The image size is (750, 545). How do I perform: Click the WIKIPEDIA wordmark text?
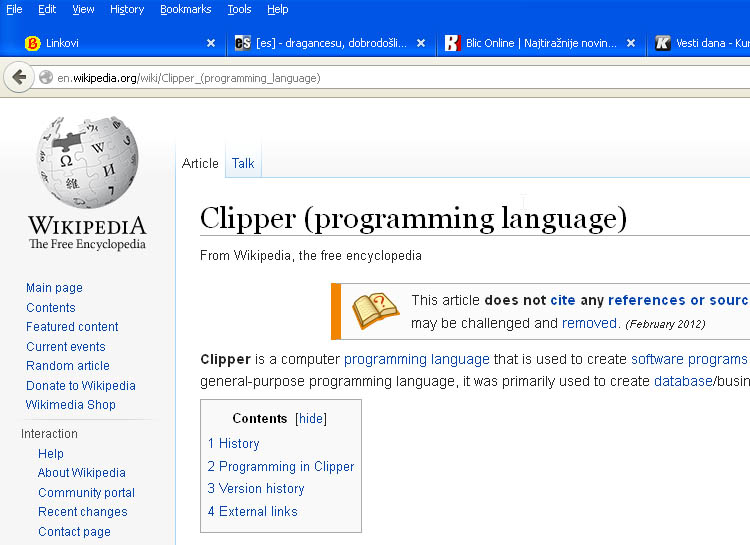click(x=87, y=225)
